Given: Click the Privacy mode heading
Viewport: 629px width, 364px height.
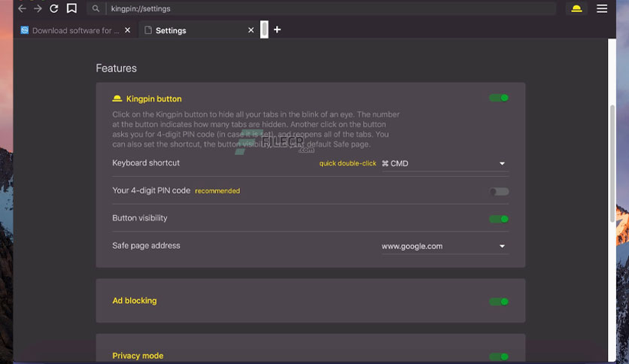Looking at the screenshot, I should (x=138, y=356).
